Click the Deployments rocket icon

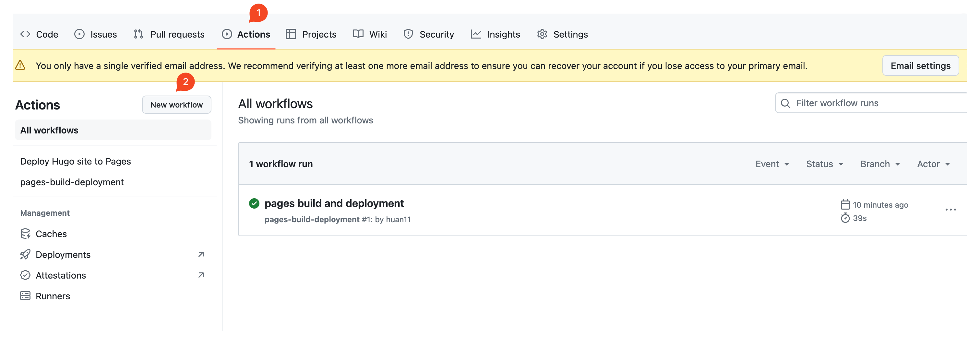pos(25,254)
